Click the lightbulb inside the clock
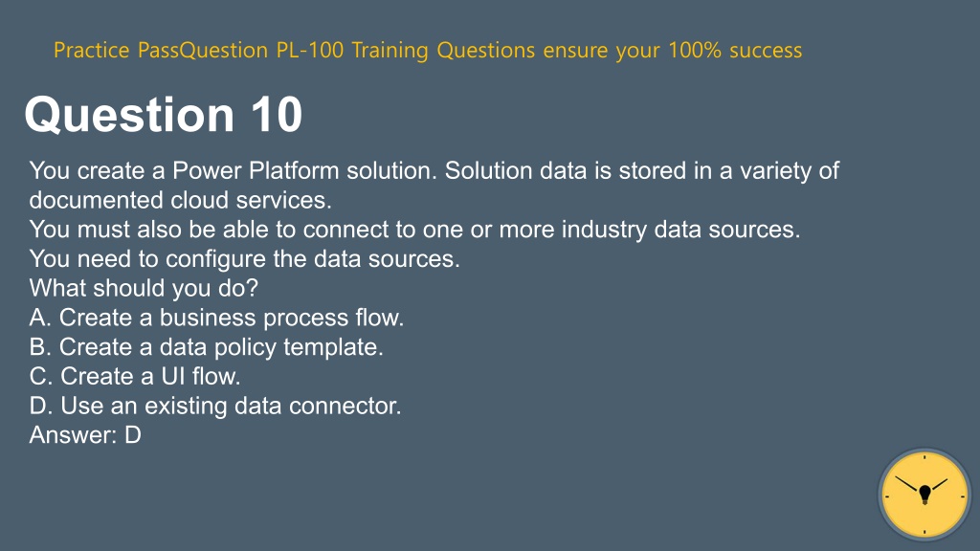Image resolution: width=980 pixels, height=551 pixels. (x=925, y=495)
